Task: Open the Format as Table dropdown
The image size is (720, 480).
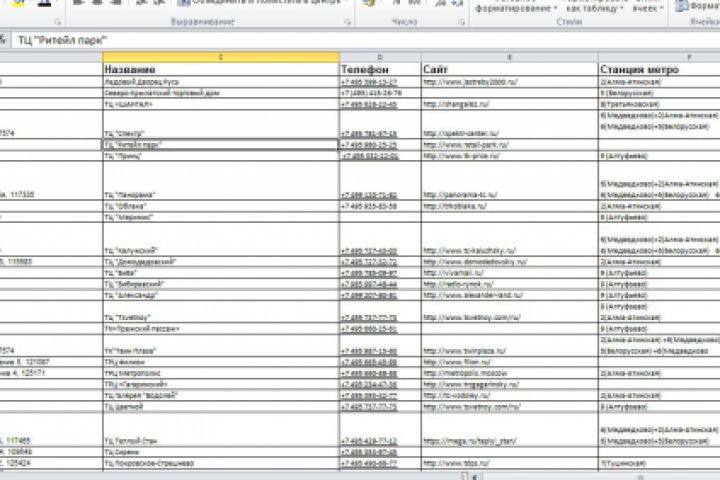Action: tap(595, 6)
